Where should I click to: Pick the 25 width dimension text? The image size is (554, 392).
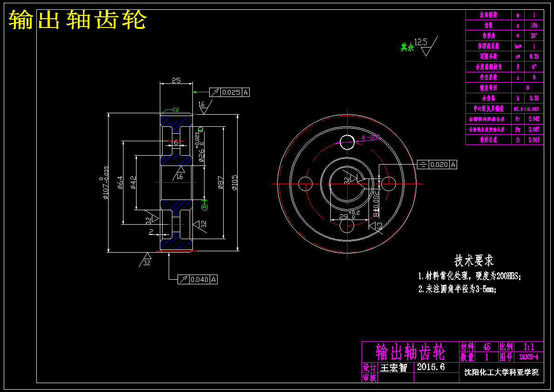176,80
